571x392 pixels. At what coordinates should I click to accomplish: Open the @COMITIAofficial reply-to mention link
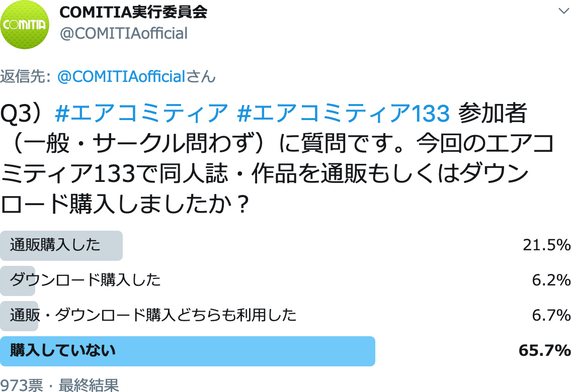click(x=122, y=76)
